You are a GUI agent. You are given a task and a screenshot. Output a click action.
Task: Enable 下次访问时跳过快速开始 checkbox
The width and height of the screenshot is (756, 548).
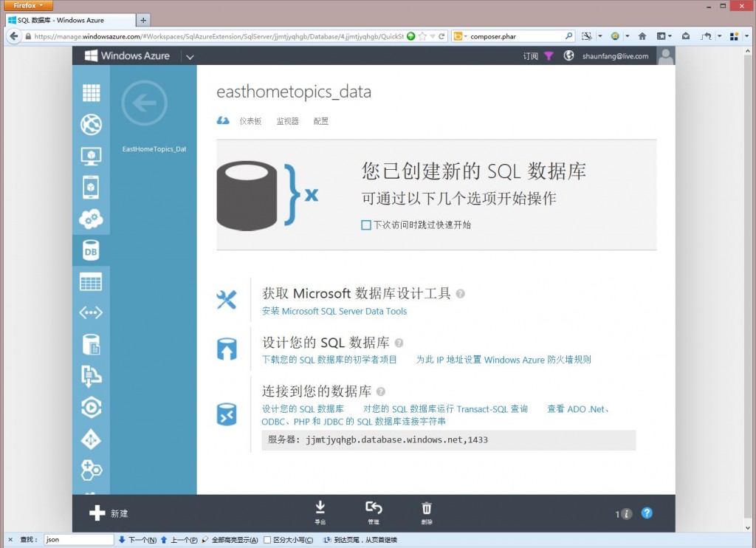[x=365, y=224]
